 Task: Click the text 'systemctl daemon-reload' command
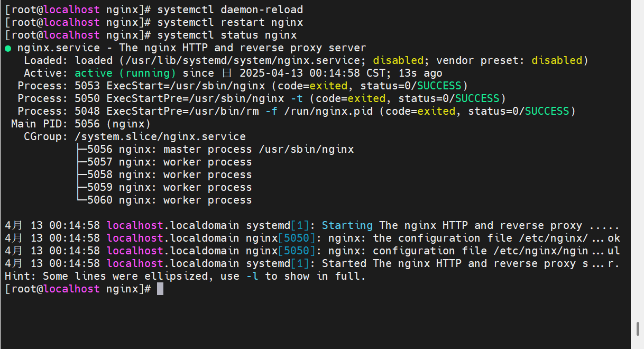[230, 10]
